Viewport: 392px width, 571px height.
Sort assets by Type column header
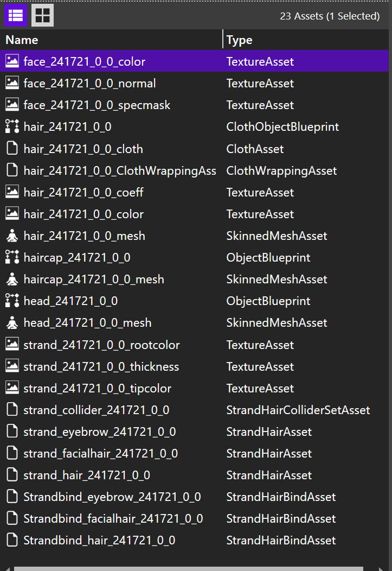[239, 40]
